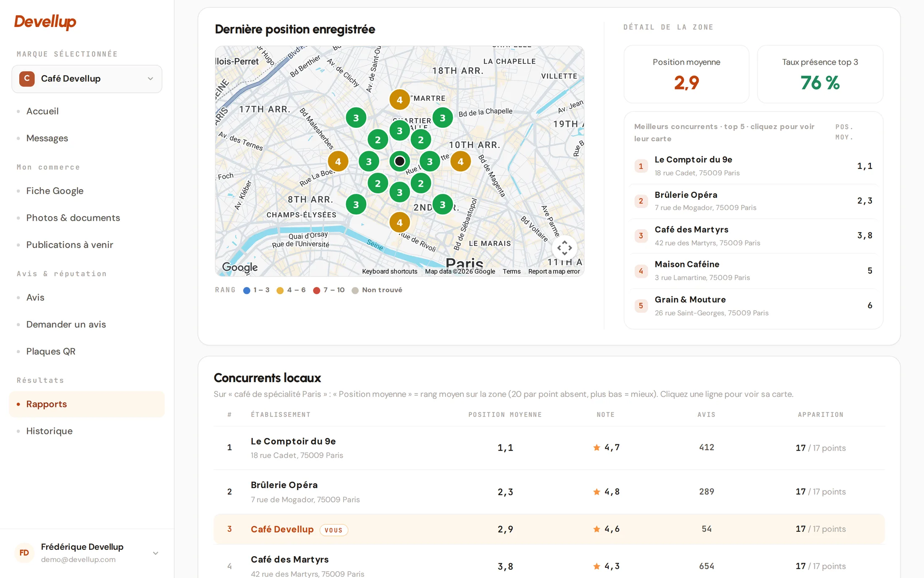Viewport: 924px width, 578px height.
Task: Click the yellow rank 4 marker near Bd de Magenta
Action: point(460,161)
